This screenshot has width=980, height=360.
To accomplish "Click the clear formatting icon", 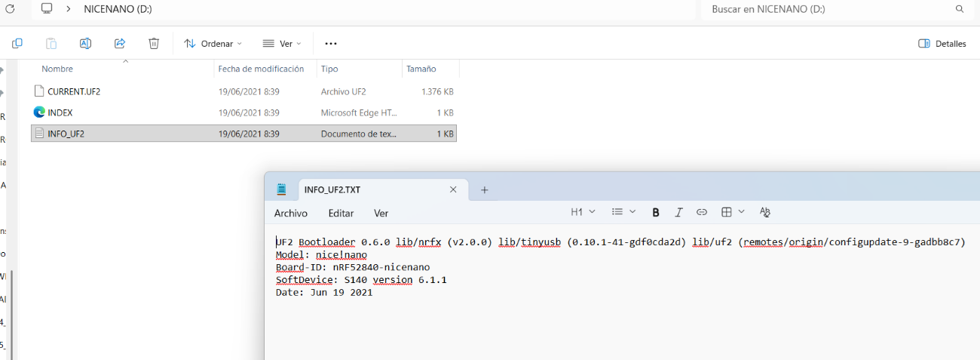I will click(x=765, y=212).
